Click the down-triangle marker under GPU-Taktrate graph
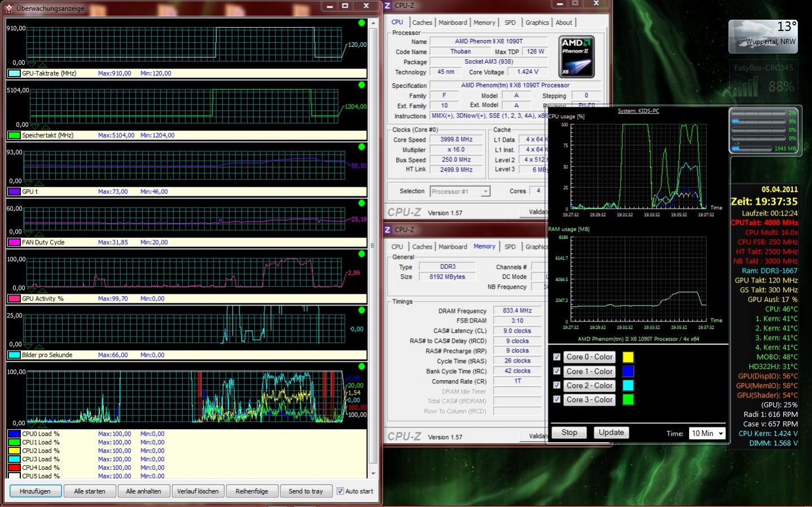Screen dimensions: 812x507 coord(32,65)
